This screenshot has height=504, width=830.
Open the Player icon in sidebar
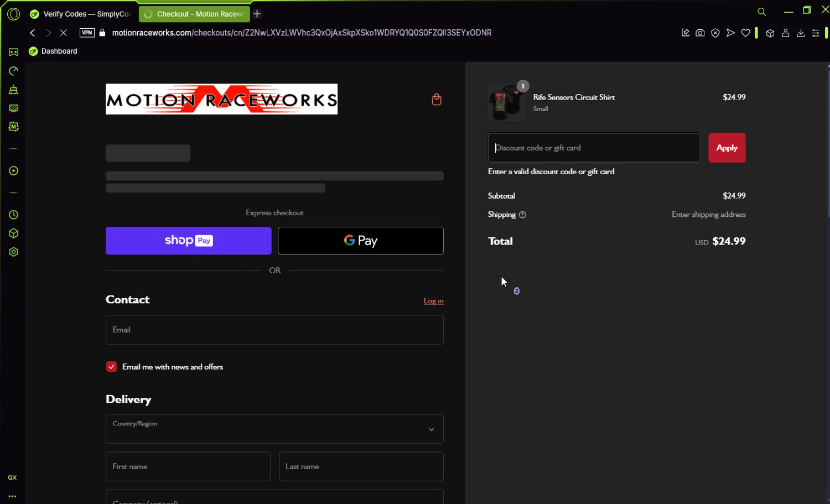tap(14, 171)
